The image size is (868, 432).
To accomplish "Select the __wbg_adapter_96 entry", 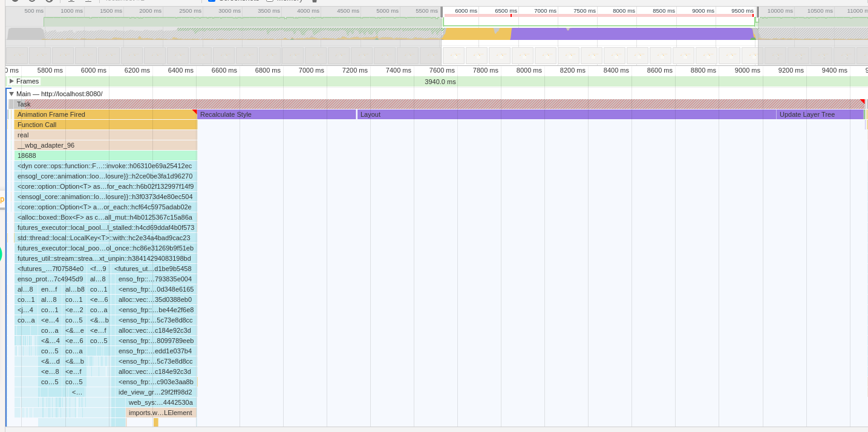I will 106,145.
